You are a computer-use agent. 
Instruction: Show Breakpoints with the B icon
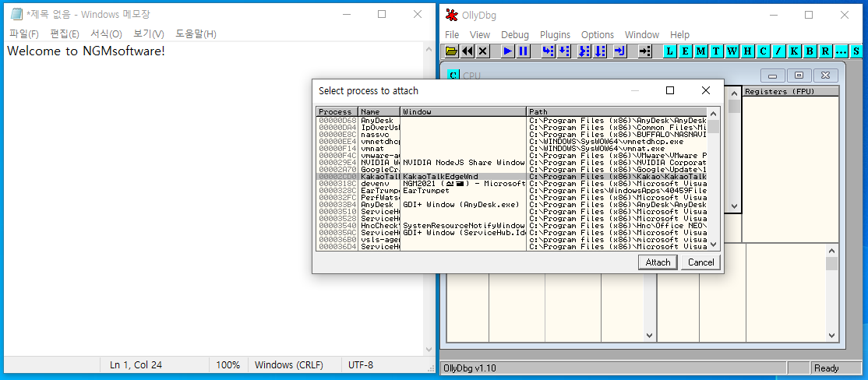tap(810, 51)
